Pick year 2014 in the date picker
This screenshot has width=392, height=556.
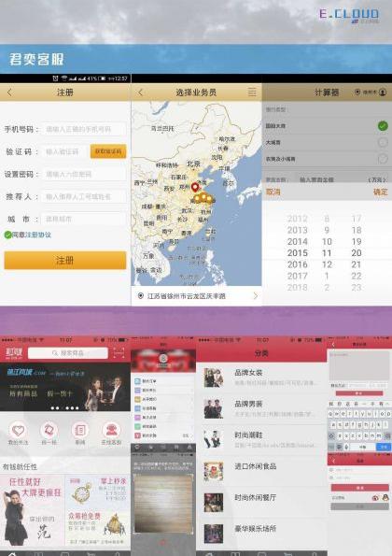(297, 241)
